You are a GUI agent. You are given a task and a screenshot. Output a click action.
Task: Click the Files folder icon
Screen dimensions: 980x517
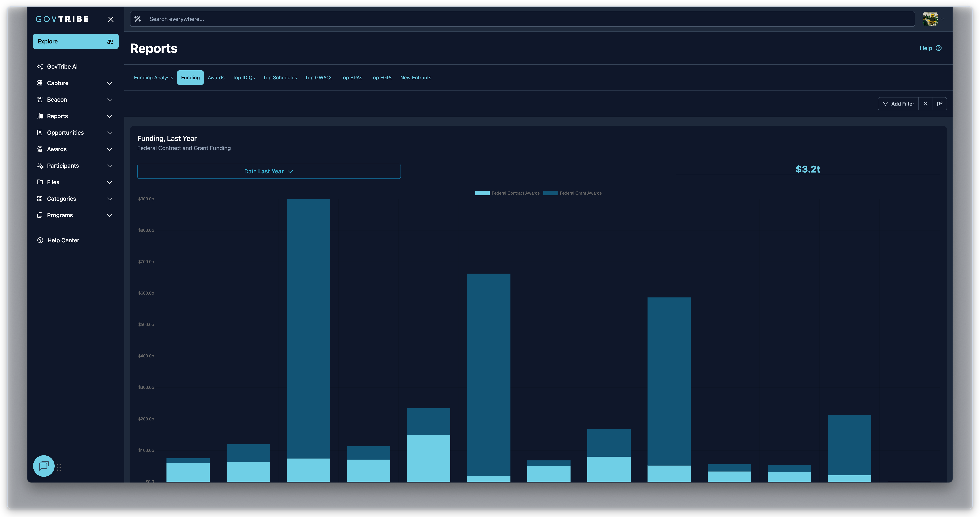click(x=40, y=182)
